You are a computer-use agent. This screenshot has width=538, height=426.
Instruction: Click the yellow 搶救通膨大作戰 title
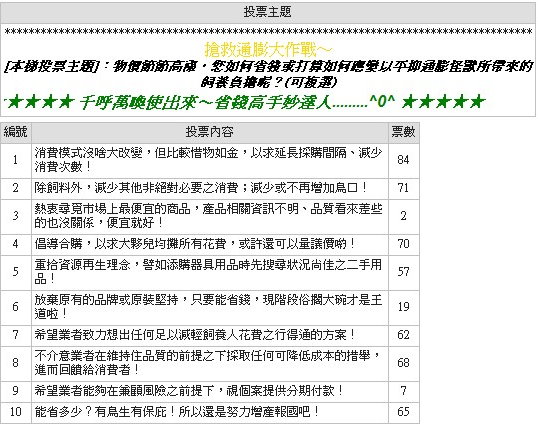tap(268, 50)
